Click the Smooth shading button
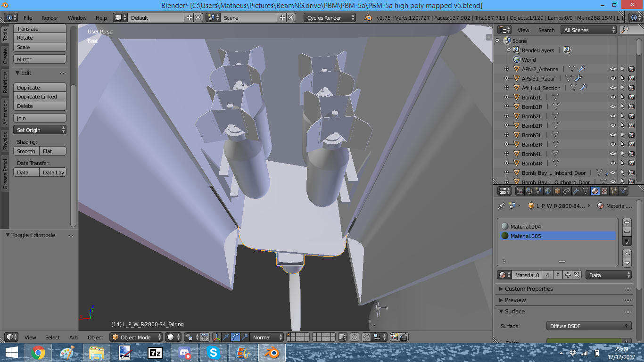Screen dimensions: 644x362 coord(26,151)
